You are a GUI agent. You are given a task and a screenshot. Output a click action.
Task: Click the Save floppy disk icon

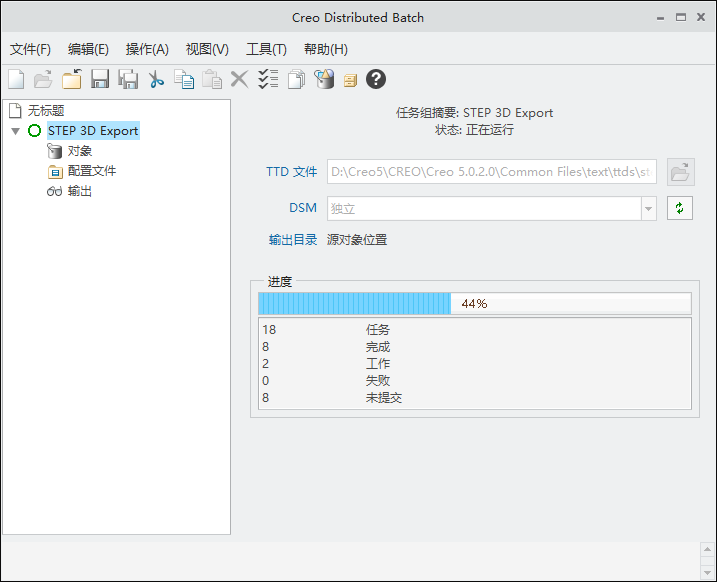point(100,79)
